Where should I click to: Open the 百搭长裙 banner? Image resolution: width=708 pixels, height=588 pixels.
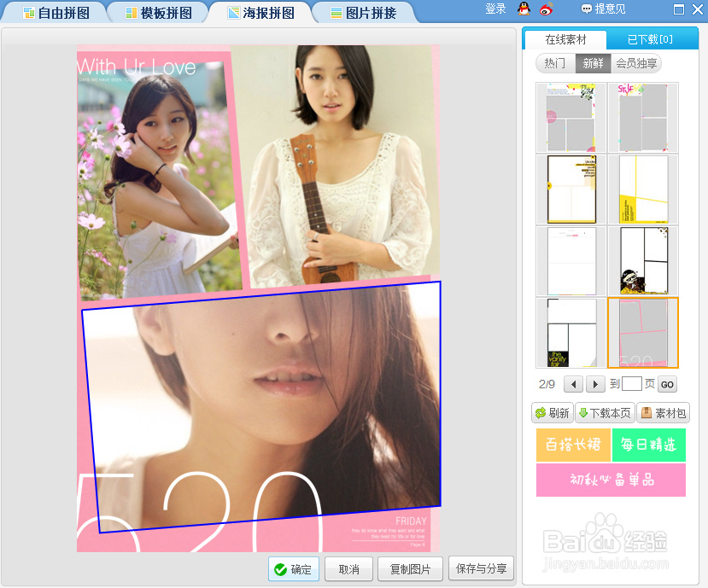[573, 445]
